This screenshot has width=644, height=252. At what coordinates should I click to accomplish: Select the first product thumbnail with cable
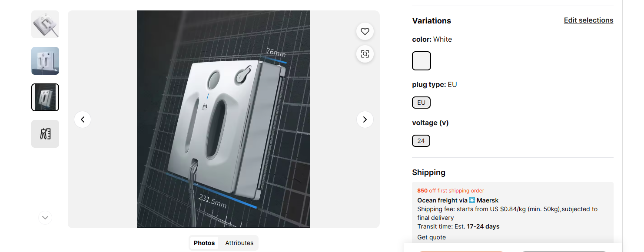(45, 24)
